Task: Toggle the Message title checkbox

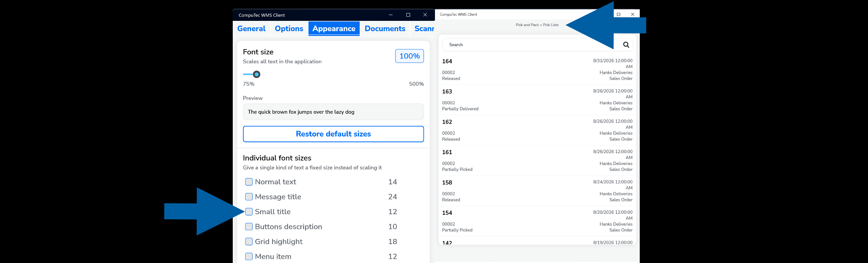Action: click(249, 197)
